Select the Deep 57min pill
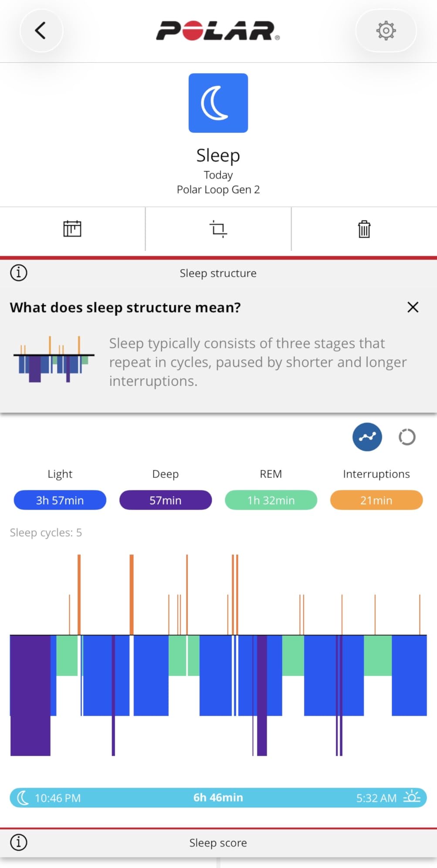The height and width of the screenshot is (868, 437). [166, 500]
